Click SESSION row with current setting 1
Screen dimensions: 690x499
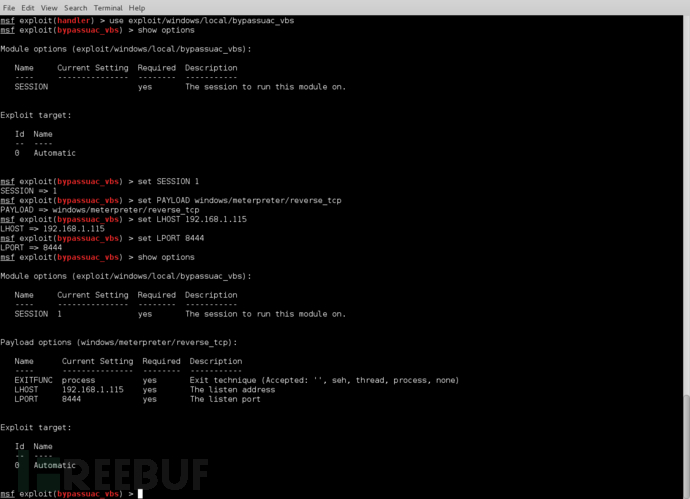[180, 314]
